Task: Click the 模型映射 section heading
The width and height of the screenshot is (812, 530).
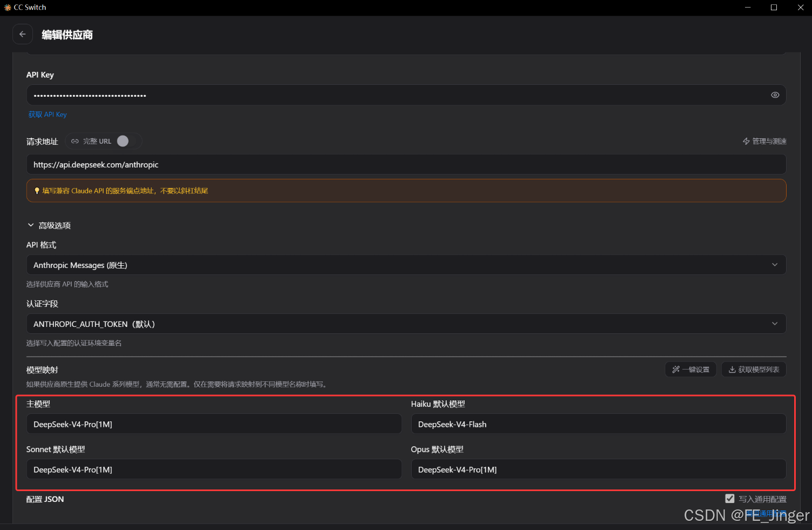Action: [x=42, y=370]
